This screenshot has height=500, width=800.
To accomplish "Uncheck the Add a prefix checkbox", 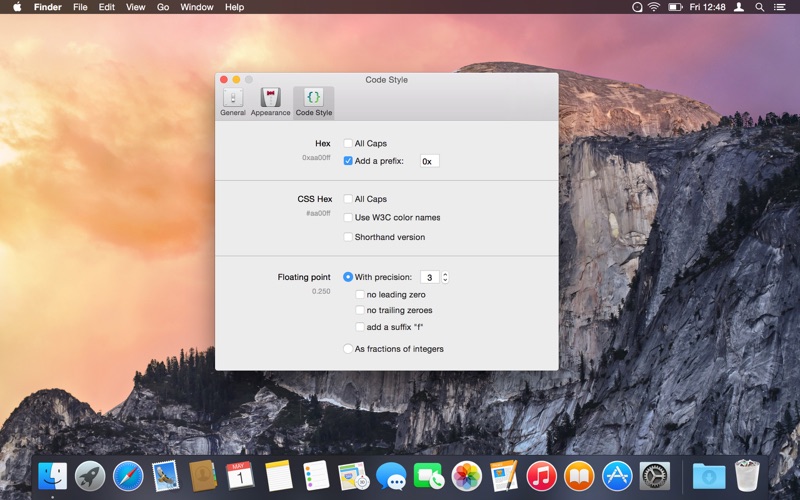I will pos(348,160).
